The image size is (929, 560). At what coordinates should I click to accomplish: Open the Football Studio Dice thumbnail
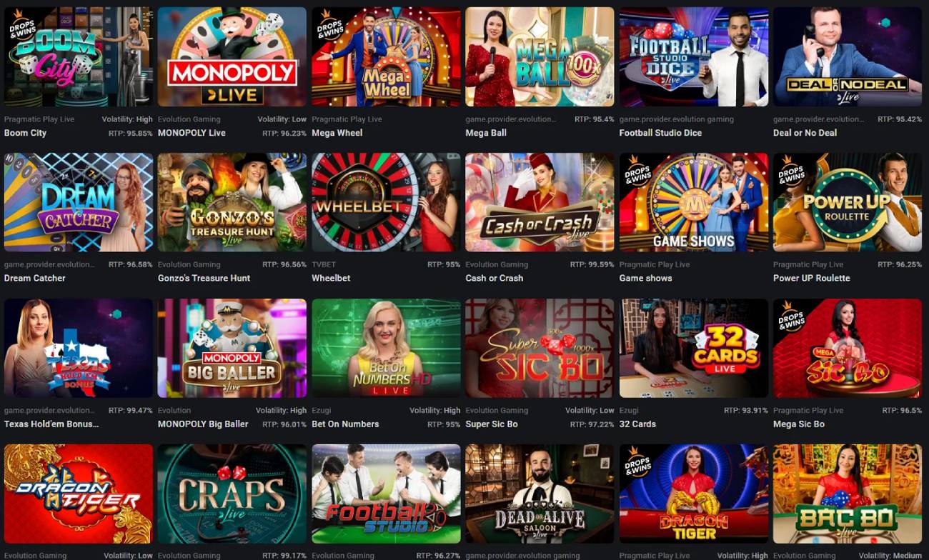(694, 56)
